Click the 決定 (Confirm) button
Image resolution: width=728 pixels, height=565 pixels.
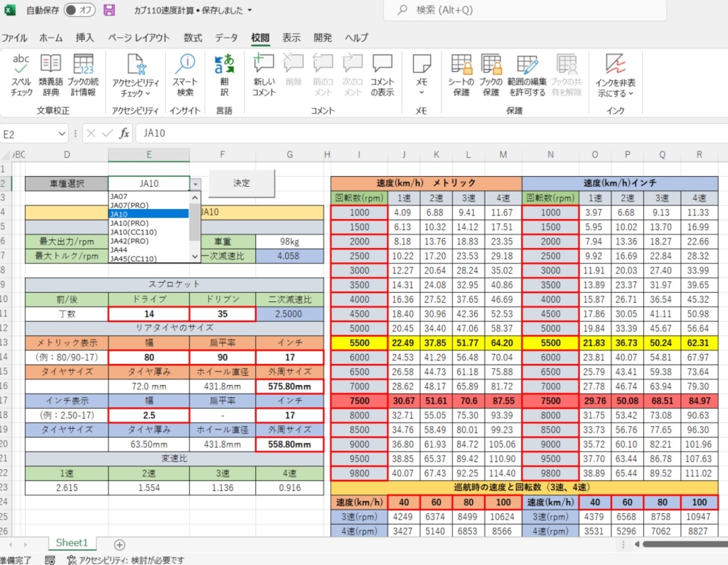tap(242, 183)
